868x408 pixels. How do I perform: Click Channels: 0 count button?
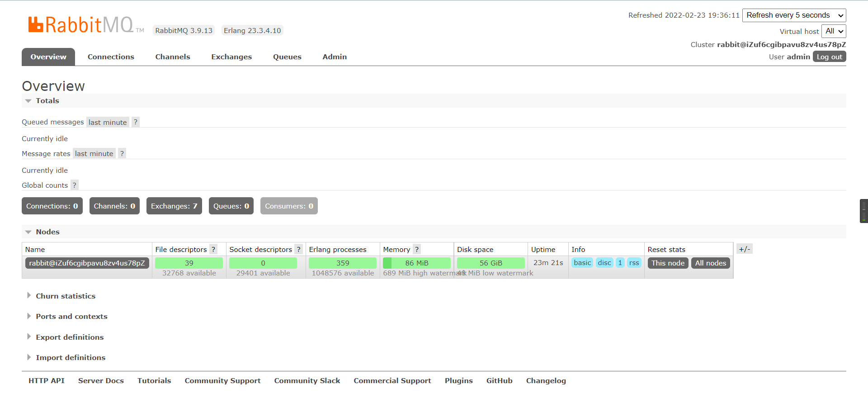pos(114,206)
